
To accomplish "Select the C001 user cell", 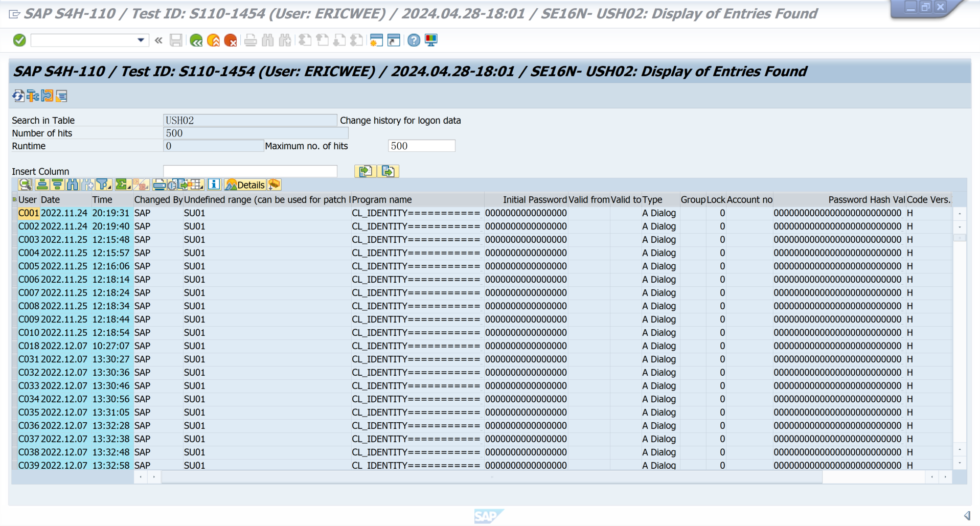I will point(29,213).
